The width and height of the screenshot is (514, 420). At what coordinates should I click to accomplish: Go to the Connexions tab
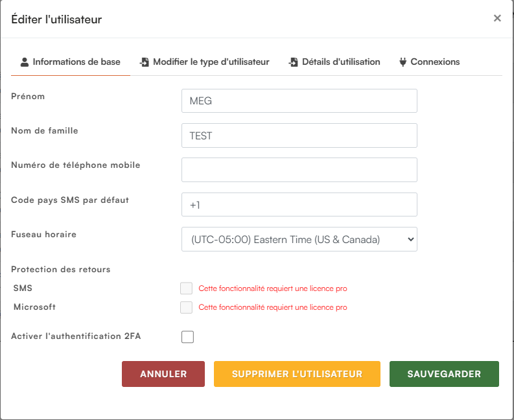coord(435,62)
